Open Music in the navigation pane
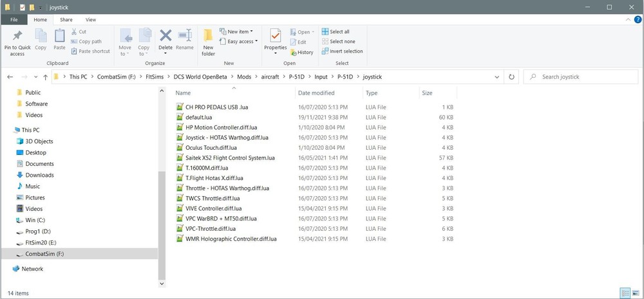The height and width of the screenshot is (299, 644). point(32,186)
